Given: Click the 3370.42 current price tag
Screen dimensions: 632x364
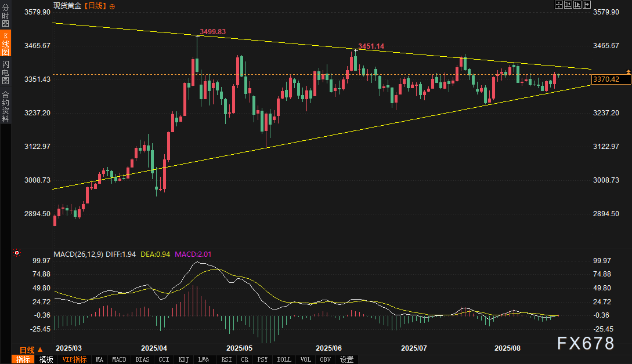Looking at the screenshot, I should (x=611, y=79).
